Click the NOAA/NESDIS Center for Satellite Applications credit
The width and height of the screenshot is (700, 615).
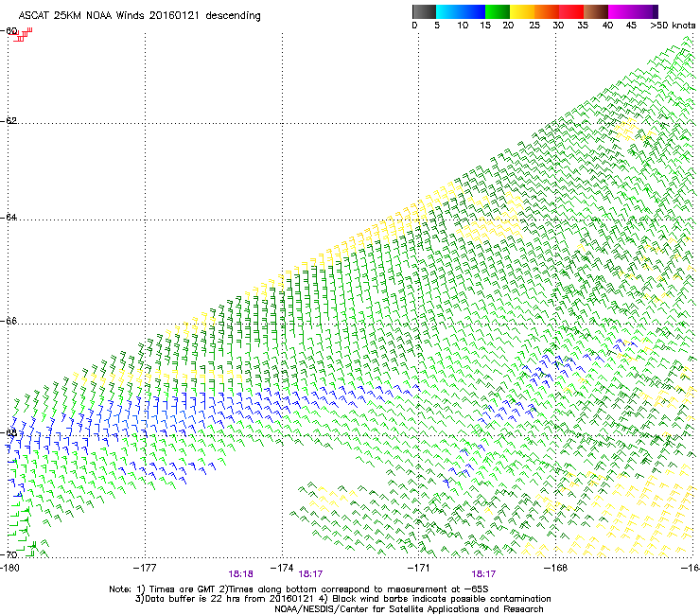[409, 609]
